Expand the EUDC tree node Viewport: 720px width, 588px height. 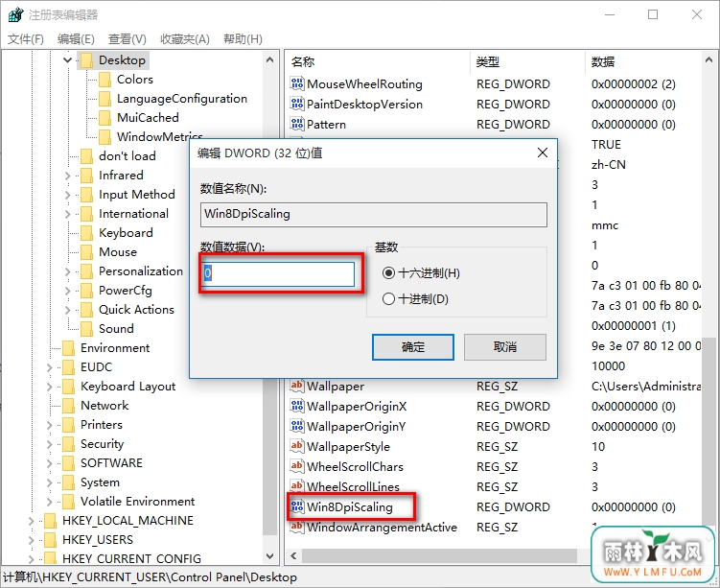pyautogui.click(x=49, y=367)
